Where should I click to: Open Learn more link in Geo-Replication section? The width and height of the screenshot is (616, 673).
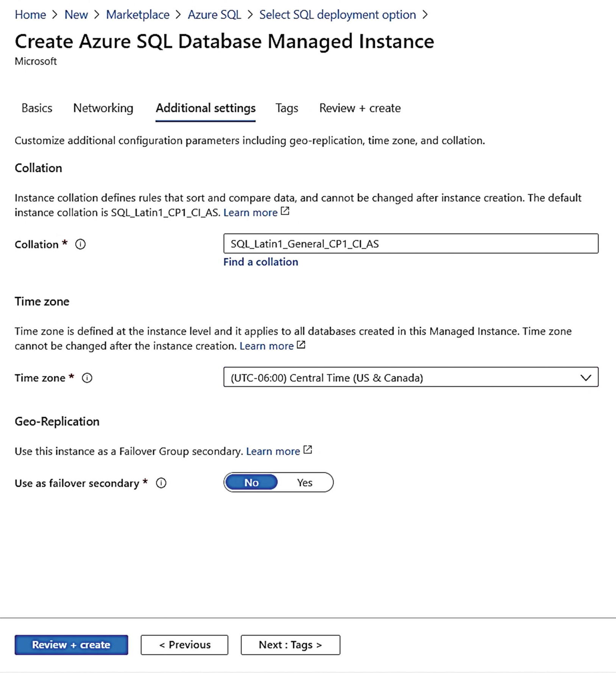273,451
